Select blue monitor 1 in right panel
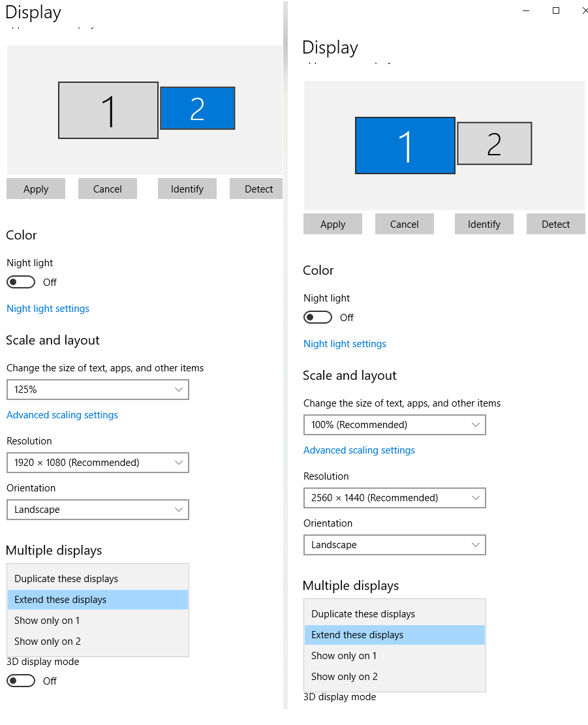The image size is (588, 725). pyautogui.click(x=405, y=145)
